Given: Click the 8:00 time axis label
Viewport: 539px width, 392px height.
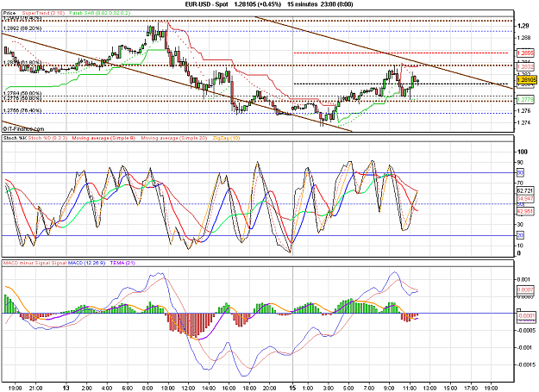Looking at the screenshot, I should [x=147, y=389].
